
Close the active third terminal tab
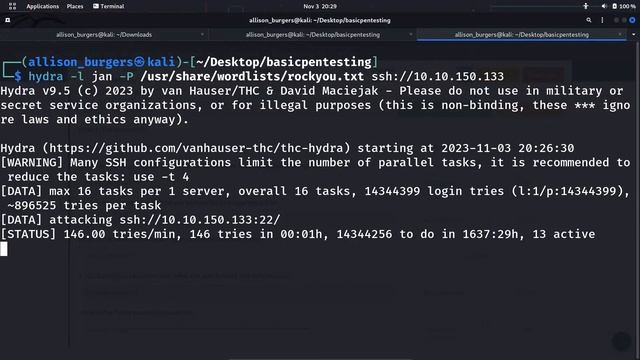[x=620, y=35]
